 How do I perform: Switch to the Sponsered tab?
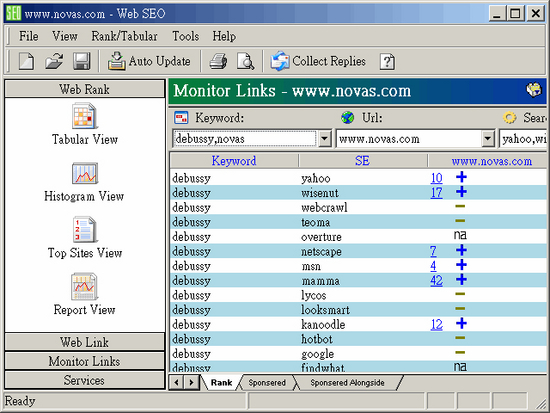[x=267, y=382]
